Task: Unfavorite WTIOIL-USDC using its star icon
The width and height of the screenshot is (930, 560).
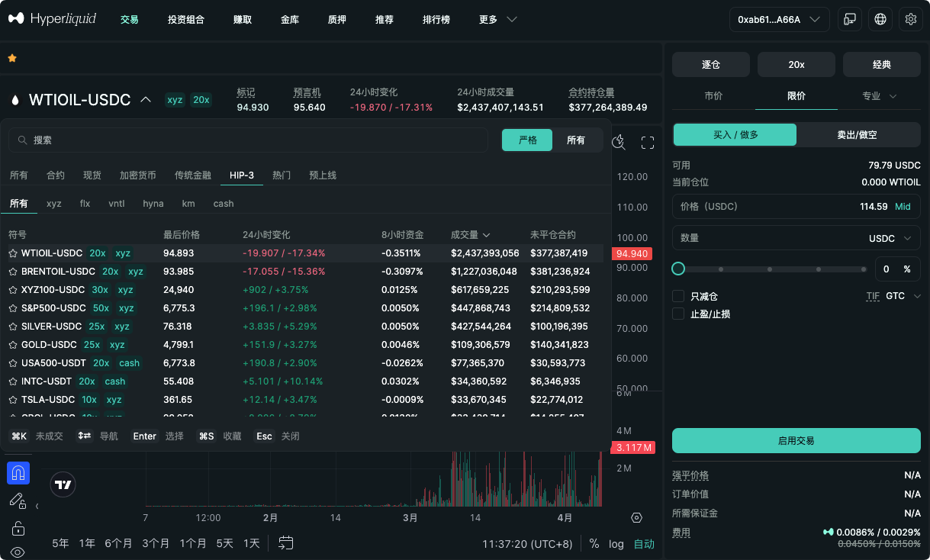Action: pyautogui.click(x=13, y=253)
